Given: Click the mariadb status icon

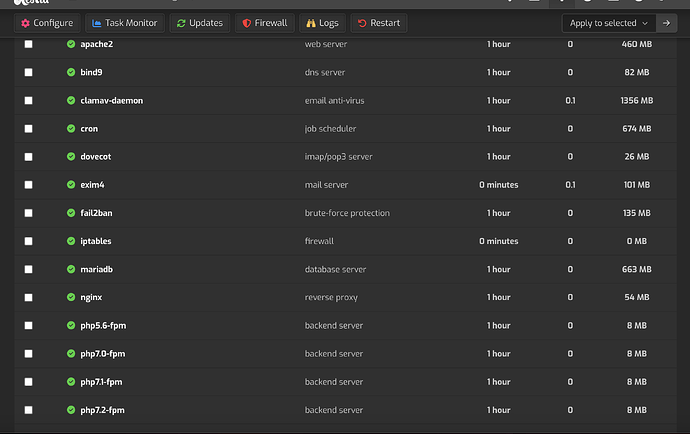Looking at the screenshot, I should pos(71,269).
